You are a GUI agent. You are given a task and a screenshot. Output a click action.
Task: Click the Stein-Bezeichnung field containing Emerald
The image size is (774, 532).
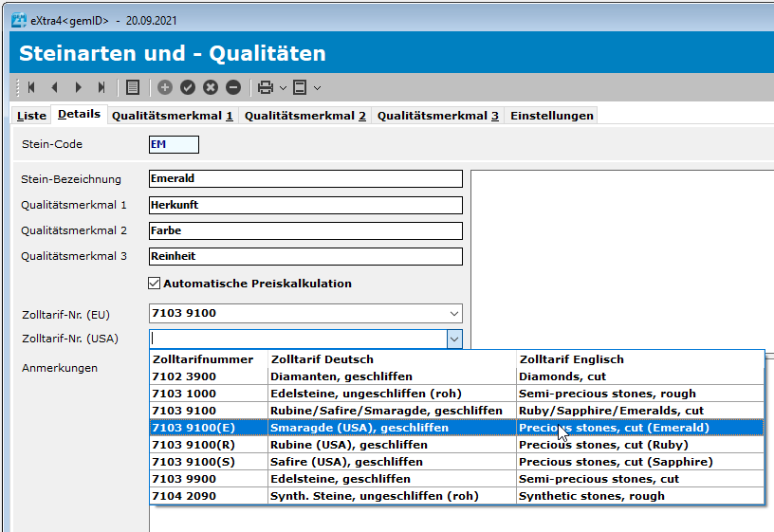pyautogui.click(x=305, y=178)
